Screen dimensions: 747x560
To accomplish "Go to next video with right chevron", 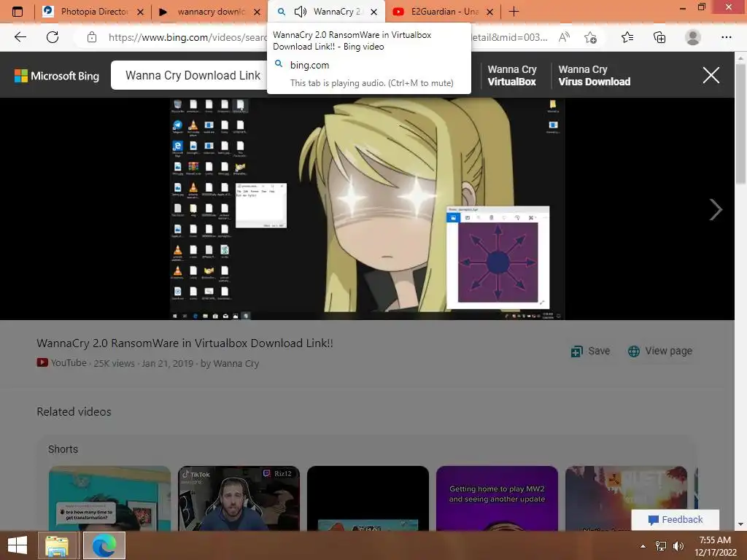I will (x=716, y=209).
